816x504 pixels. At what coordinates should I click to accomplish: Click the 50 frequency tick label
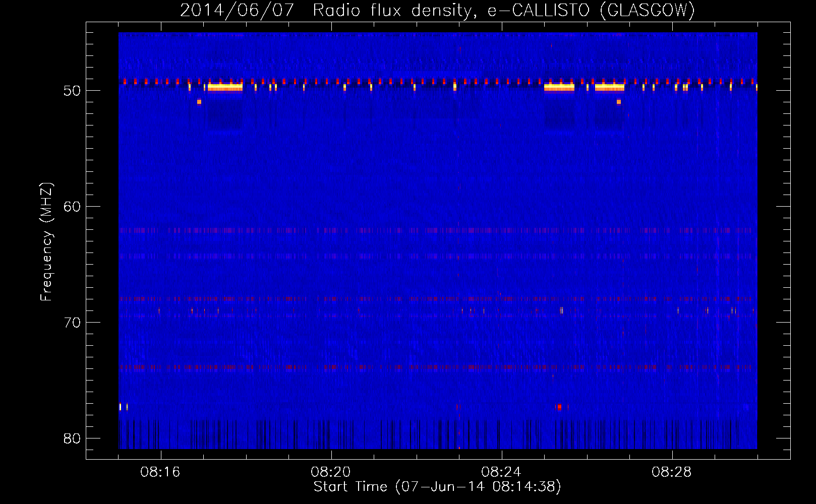click(72, 91)
